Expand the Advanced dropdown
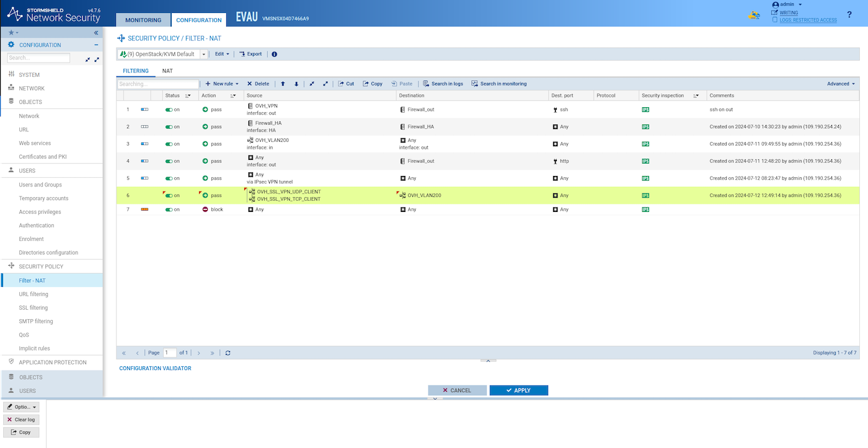Image resolution: width=868 pixels, height=448 pixels. pyautogui.click(x=841, y=84)
